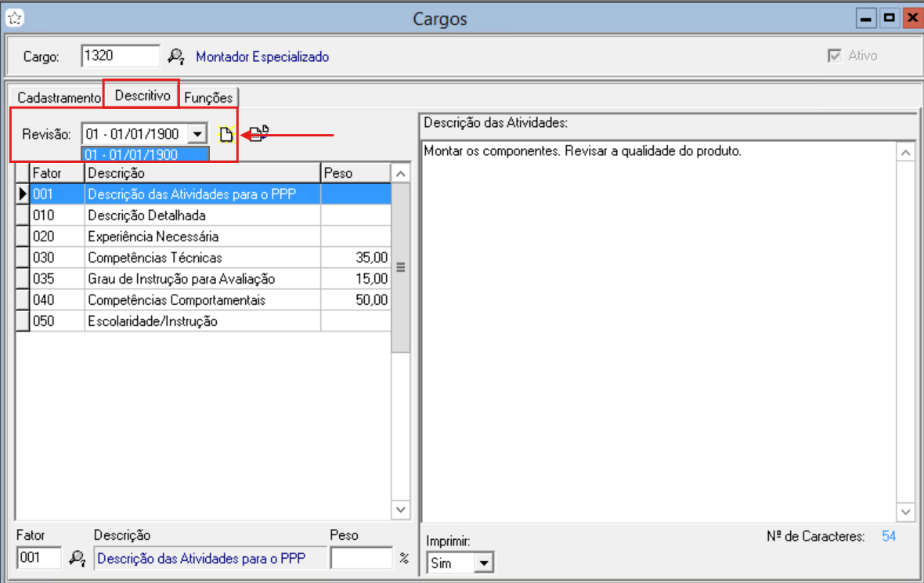Click the Peso percentage input field
924x583 pixels.
(361, 558)
